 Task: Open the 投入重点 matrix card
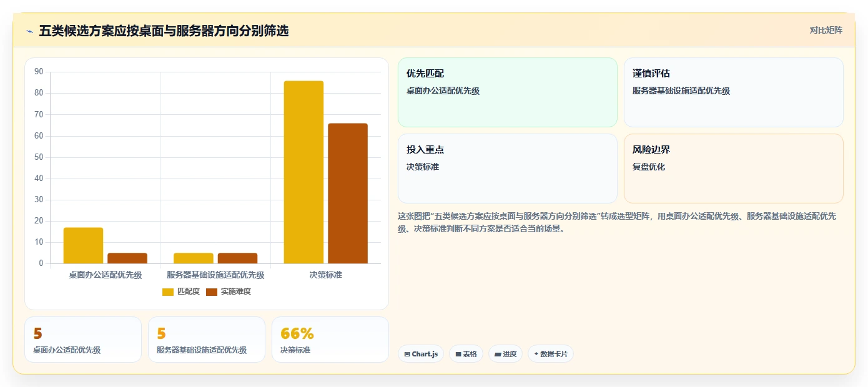(x=508, y=169)
